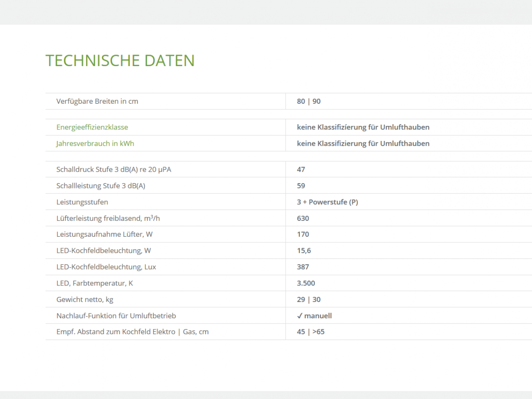Click the classification text in the Energieeffizienzklasse row
Image resolution: width=532 pixels, height=399 pixels.
[363, 127]
